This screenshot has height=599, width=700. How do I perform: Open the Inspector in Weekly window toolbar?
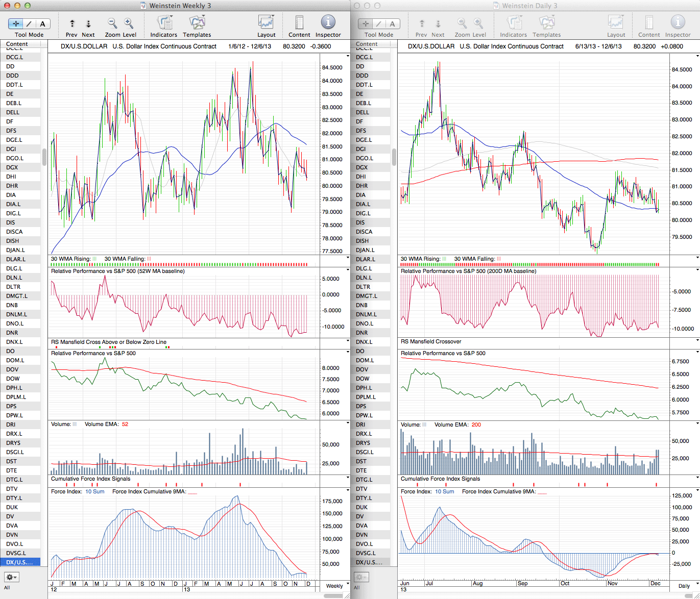coord(328,22)
